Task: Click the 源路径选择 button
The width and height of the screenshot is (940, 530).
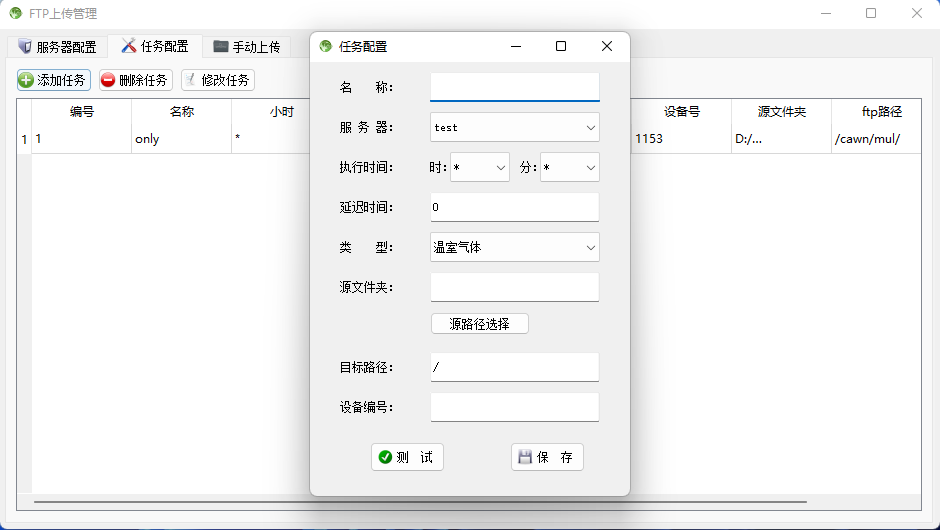Action: [480, 324]
